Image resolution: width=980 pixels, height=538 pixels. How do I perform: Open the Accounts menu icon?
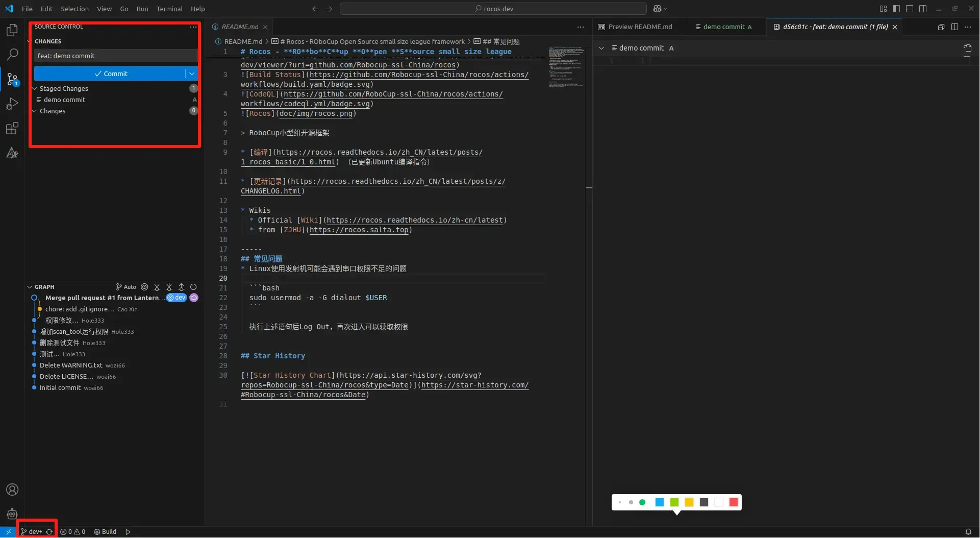[x=12, y=490]
